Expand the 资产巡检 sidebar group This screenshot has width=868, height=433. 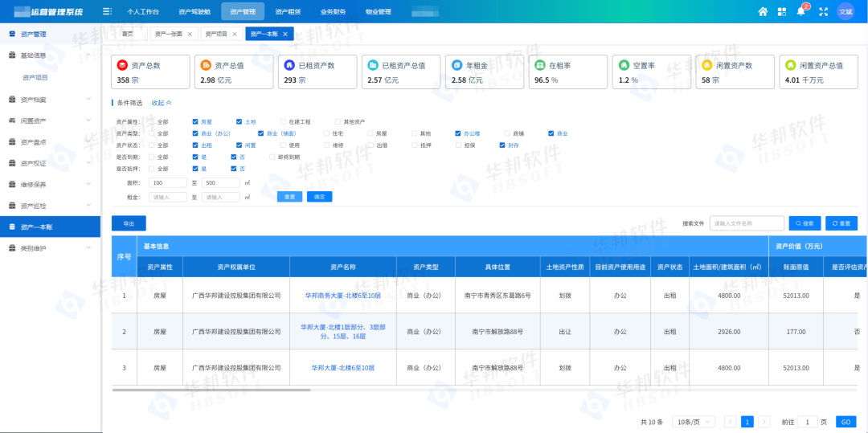coord(88,206)
